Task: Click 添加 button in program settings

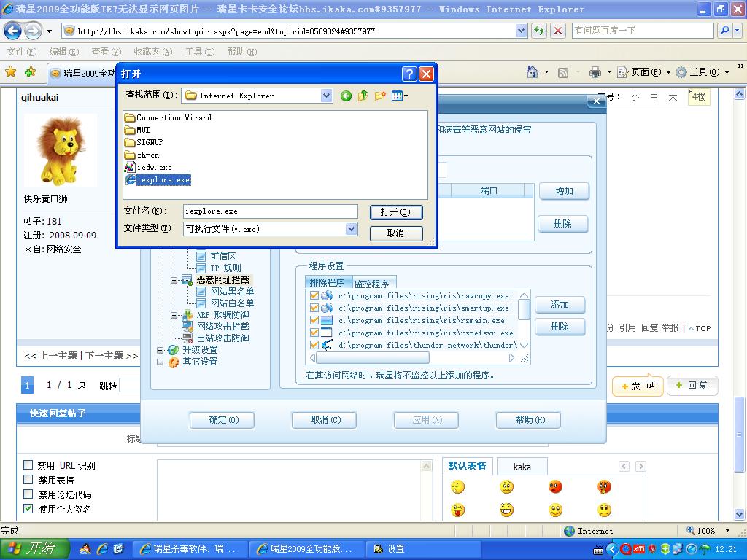Action: (560, 305)
